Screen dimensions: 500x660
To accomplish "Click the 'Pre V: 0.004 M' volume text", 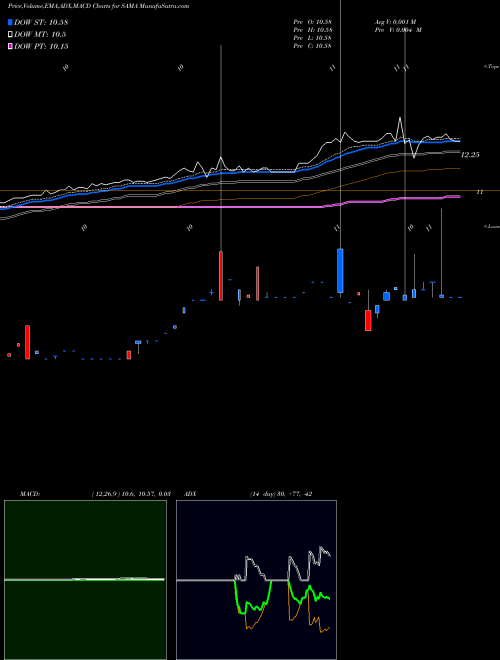I will [x=398, y=30].
